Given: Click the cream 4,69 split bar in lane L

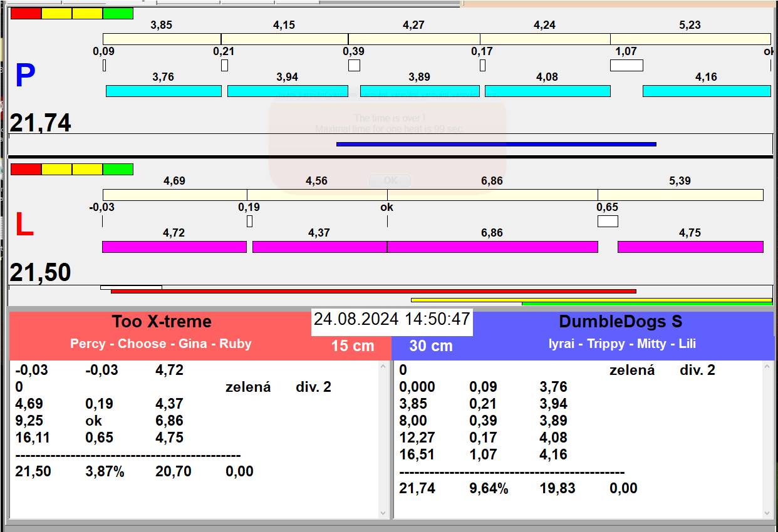Looking at the screenshot, I should click(x=175, y=195).
